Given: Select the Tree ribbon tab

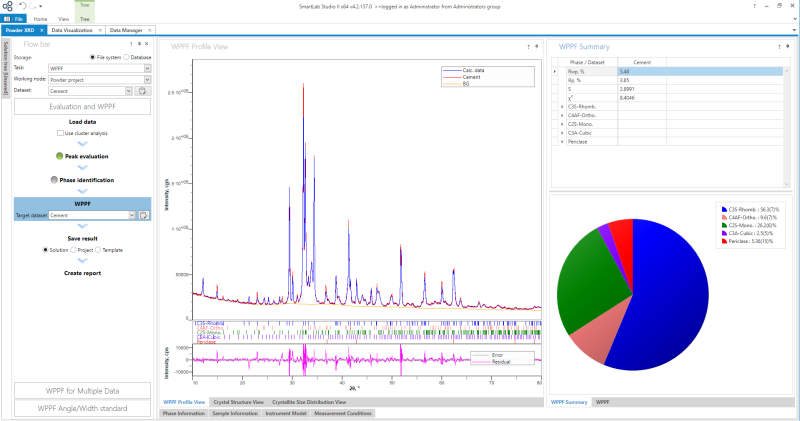Looking at the screenshot, I should pos(85,19).
